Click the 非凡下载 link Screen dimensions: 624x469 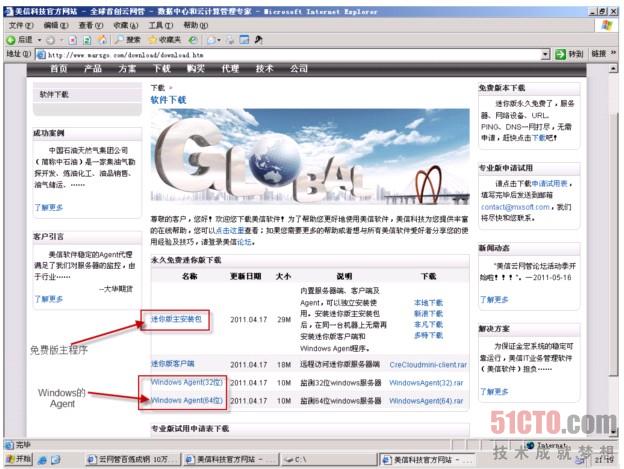click(x=428, y=325)
